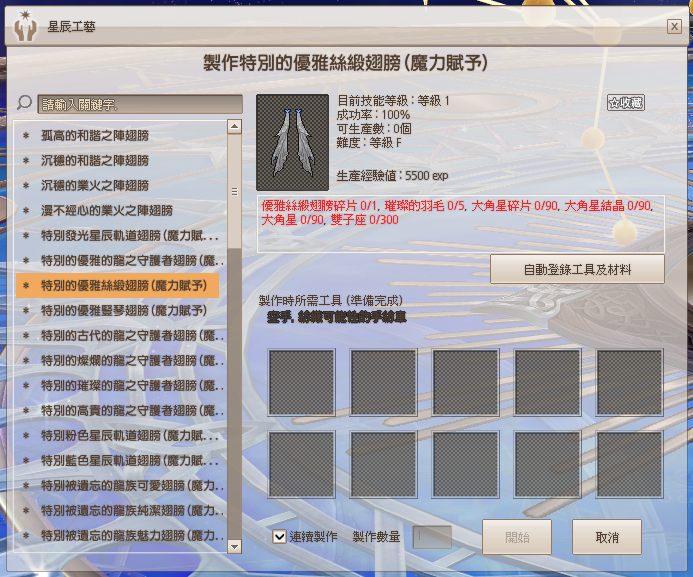Select 漫不經心的業火之陣翅膀 recipe
Image resolution: width=693 pixels, height=577 pixels.
pos(107,210)
